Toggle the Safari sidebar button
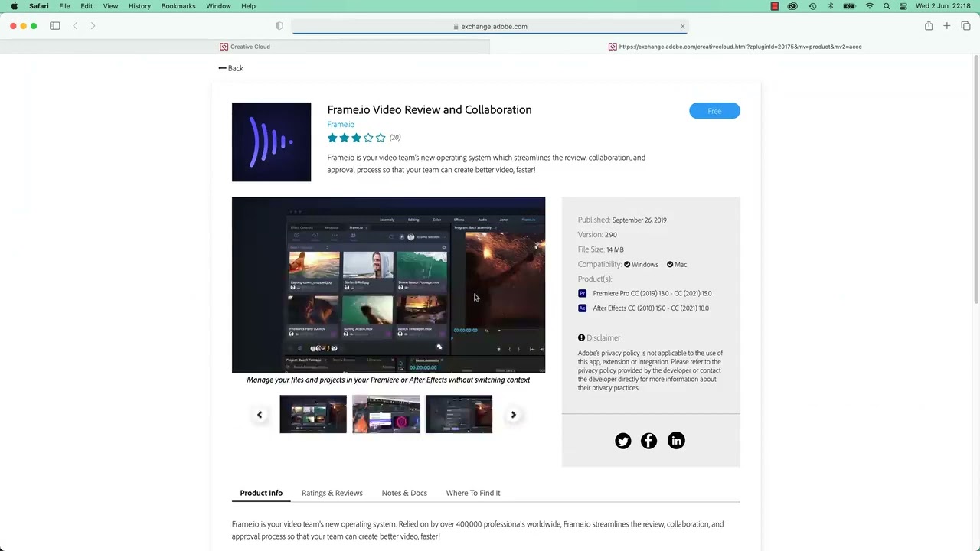The width and height of the screenshot is (980, 551). 55,26
